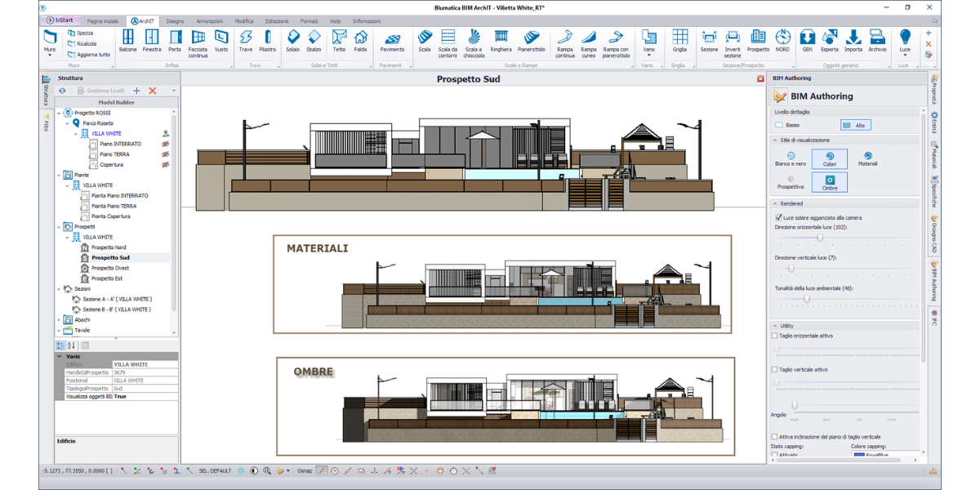This screenshot has width=980, height=490.
Task: Select the Finestra window tool
Action: tap(152, 40)
